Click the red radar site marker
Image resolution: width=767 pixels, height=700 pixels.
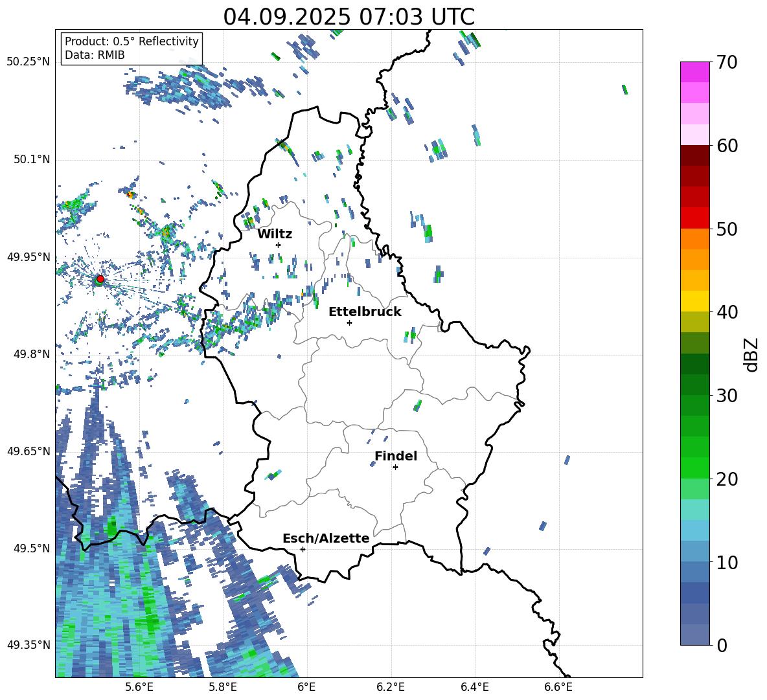(x=100, y=278)
